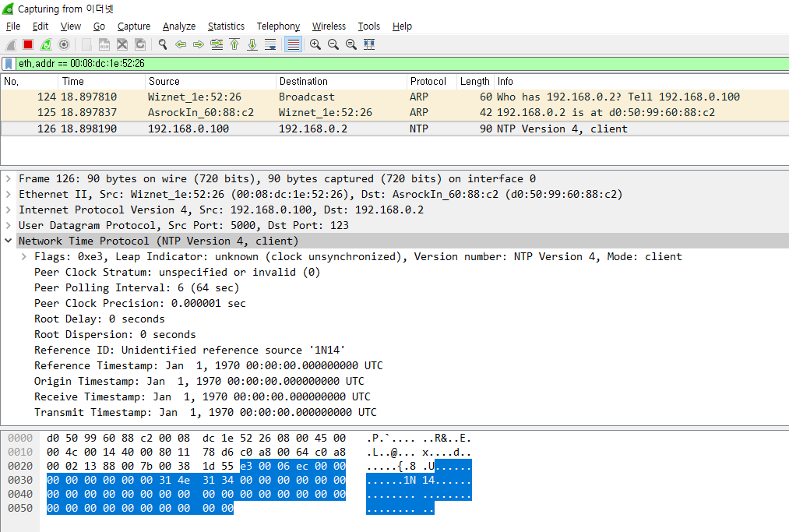This screenshot has width=789, height=532.
Task: Select the Origin Timestamp field
Action: tap(199, 382)
